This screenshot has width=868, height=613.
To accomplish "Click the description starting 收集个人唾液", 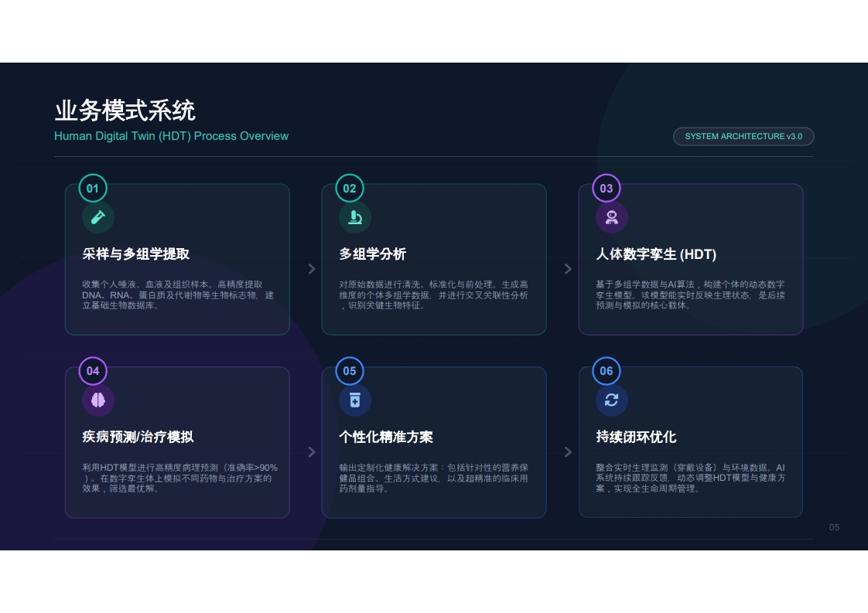I will click(178, 295).
